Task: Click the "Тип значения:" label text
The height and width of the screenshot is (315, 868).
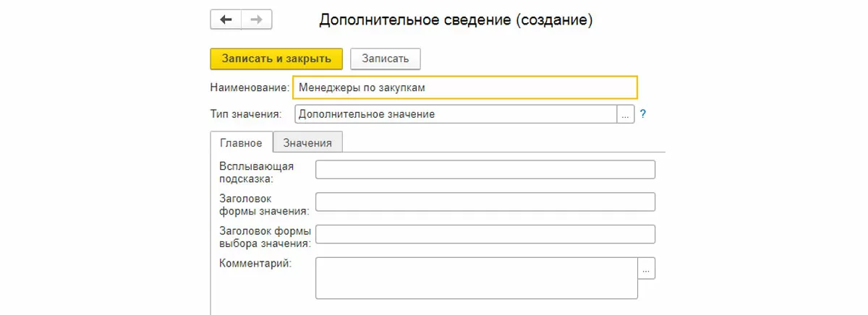Action: [x=245, y=114]
